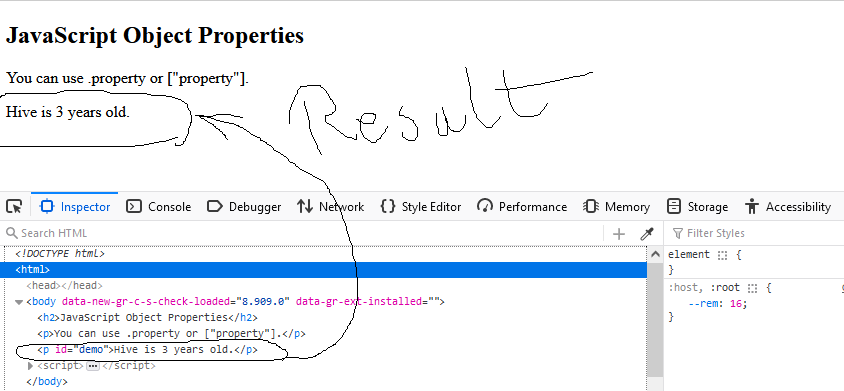844x391 pixels.
Task: Switch to the Console tab
Action: click(x=158, y=206)
